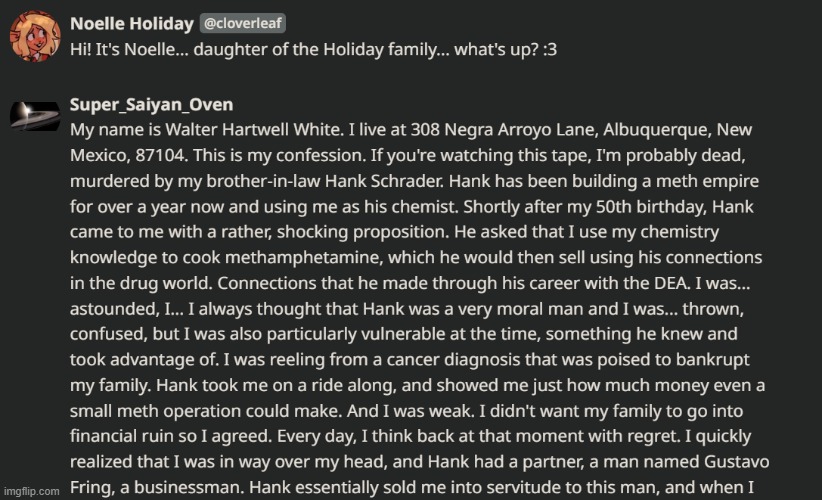Click Noelle's greeting message text
822x500 pixels.
313,50
